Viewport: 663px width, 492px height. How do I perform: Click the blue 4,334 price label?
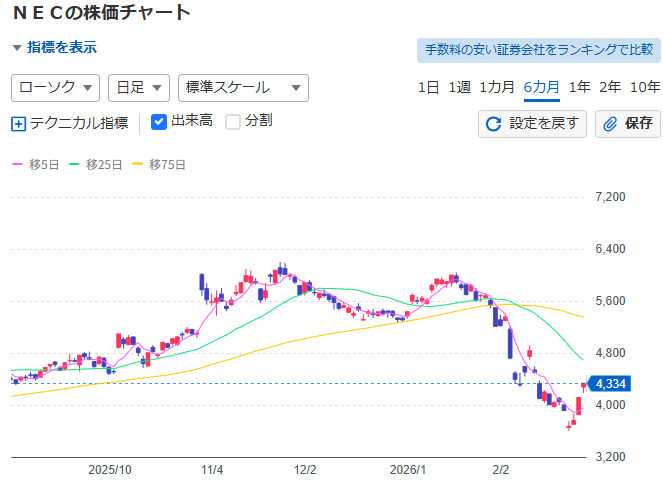[x=609, y=384]
